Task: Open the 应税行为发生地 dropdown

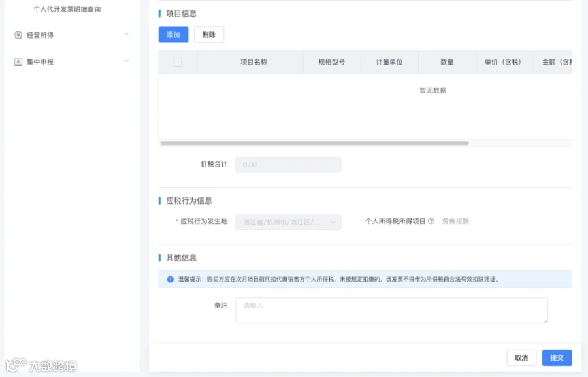Action: pos(288,222)
